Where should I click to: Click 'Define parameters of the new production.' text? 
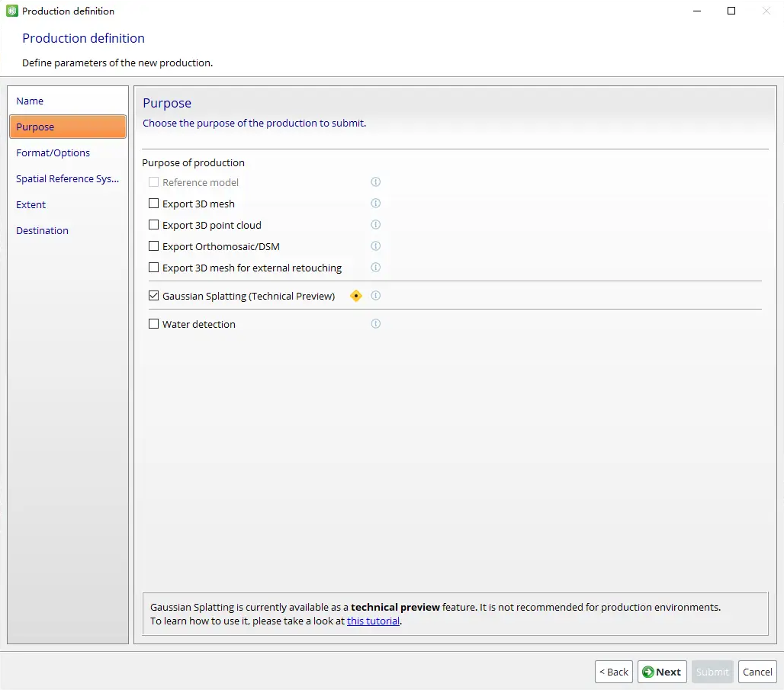pos(117,63)
